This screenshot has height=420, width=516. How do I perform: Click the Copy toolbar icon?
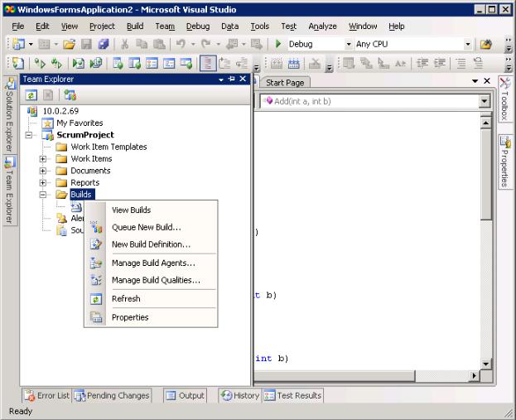coord(142,44)
